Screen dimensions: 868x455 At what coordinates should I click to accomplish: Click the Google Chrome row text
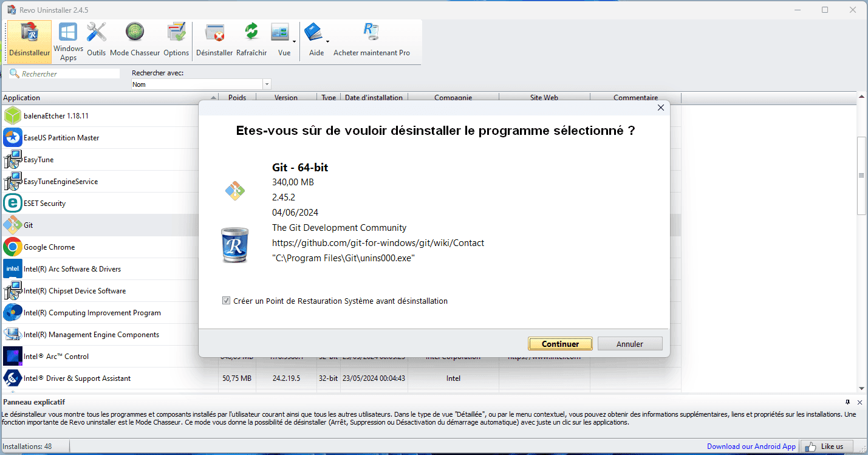[49, 247]
